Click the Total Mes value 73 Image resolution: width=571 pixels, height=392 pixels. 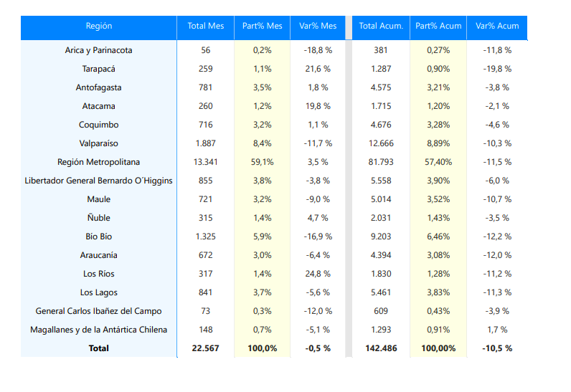pyautogui.click(x=206, y=311)
